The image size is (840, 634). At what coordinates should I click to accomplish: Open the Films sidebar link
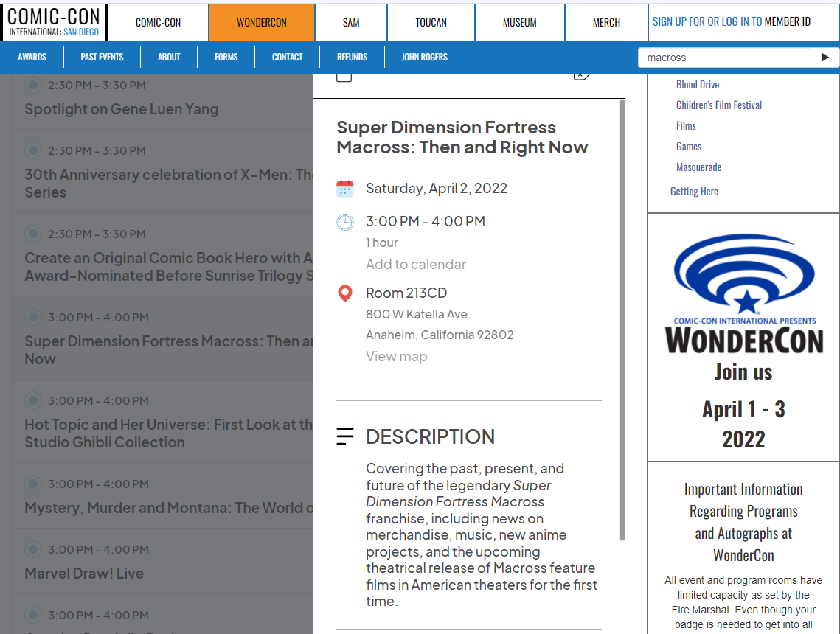tap(687, 126)
